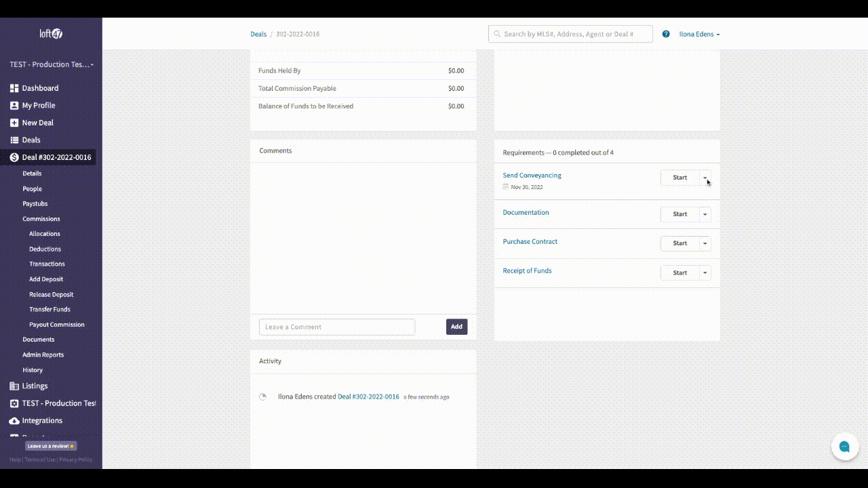The width and height of the screenshot is (868, 488).
Task: Start the Send Conveyancing requirement
Action: [680, 178]
